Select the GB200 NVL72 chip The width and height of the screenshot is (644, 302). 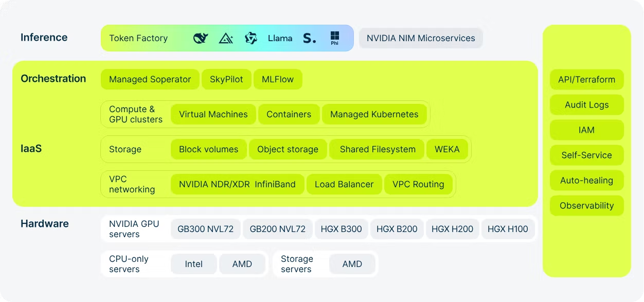(278, 229)
